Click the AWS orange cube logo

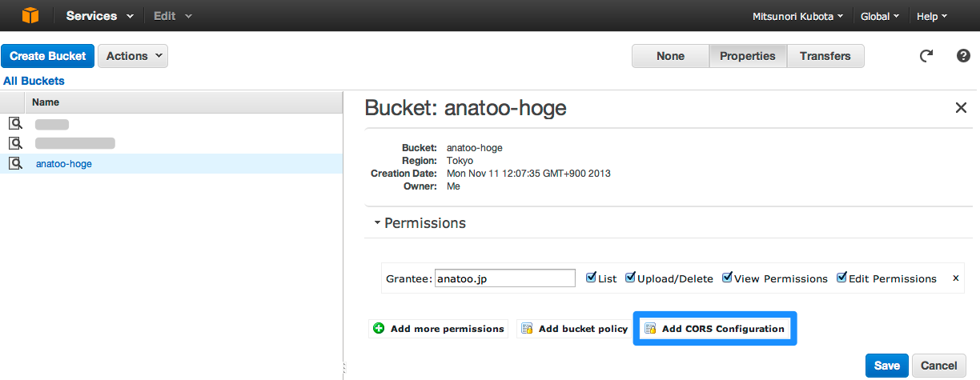pyautogui.click(x=30, y=16)
